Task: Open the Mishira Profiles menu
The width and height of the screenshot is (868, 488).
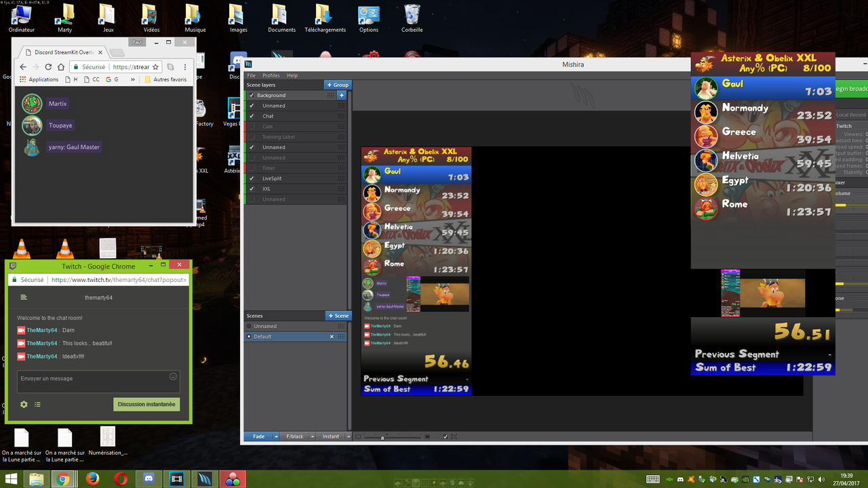Action: pyautogui.click(x=271, y=75)
